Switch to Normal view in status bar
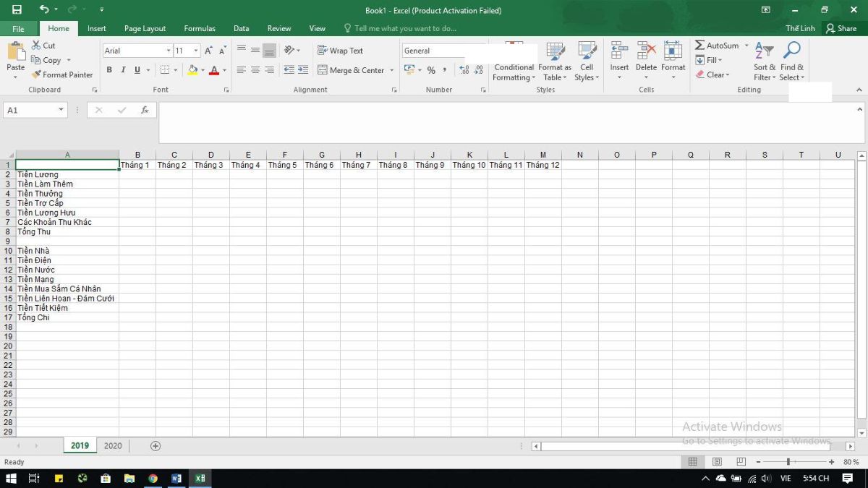 (x=692, y=461)
